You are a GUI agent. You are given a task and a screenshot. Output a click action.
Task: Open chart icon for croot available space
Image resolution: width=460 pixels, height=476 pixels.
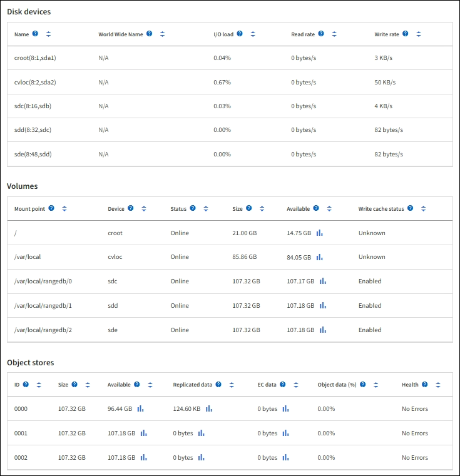point(319,233)
